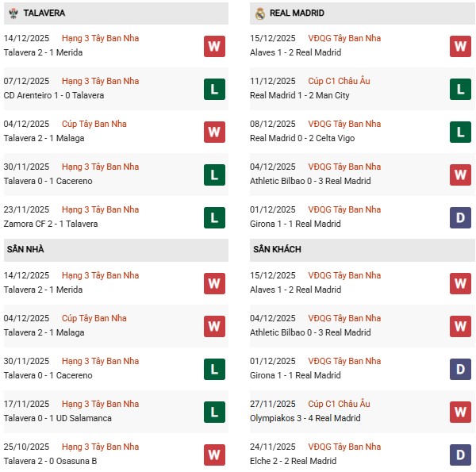Viewport: 476px width, 472px height.
Task: Click the Real Madrid club crest icon
Action: pos(259,13)
